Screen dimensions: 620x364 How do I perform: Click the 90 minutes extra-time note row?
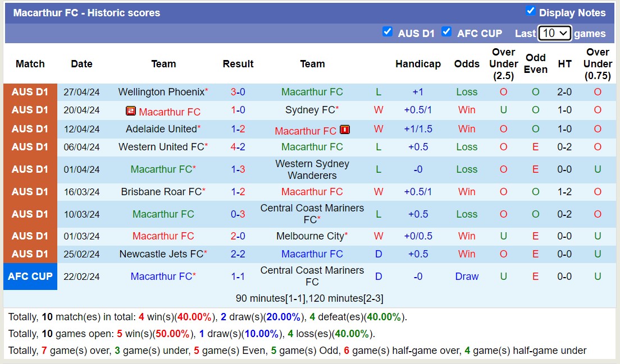312,298
